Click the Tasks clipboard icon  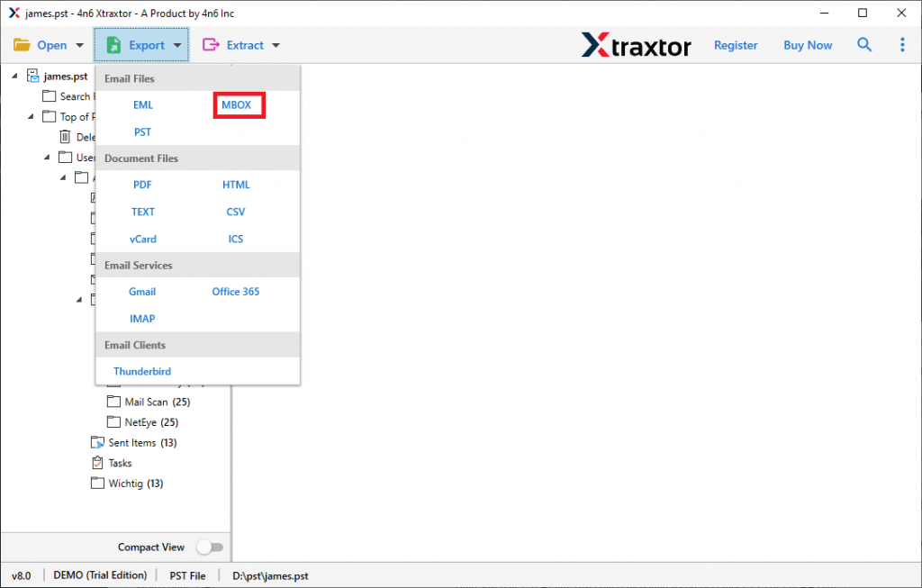97,463
